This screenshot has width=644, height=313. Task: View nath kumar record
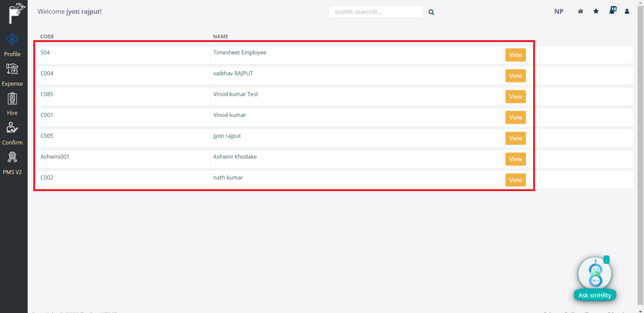click(515, 180)
